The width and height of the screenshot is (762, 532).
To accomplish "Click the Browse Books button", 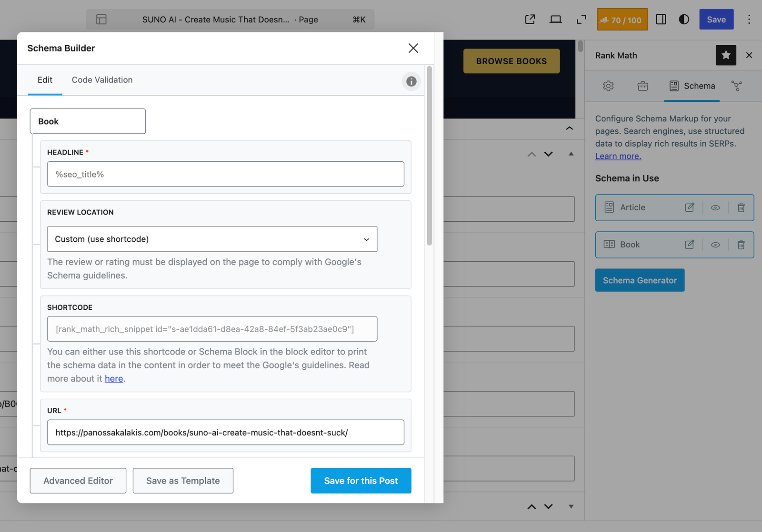I will [511, 61].
